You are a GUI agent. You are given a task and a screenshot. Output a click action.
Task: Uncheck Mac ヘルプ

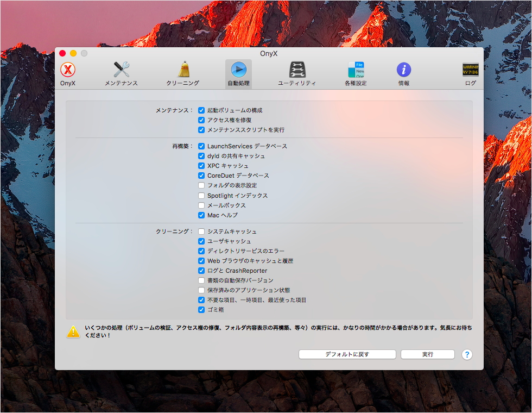(x=201, y=215)
